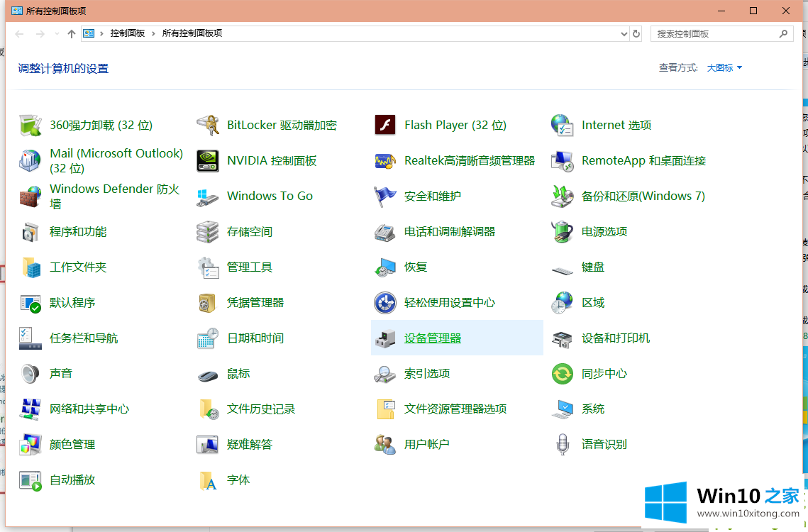
Task: Click the 同步中心 green icon
Action: pos(563,374)
